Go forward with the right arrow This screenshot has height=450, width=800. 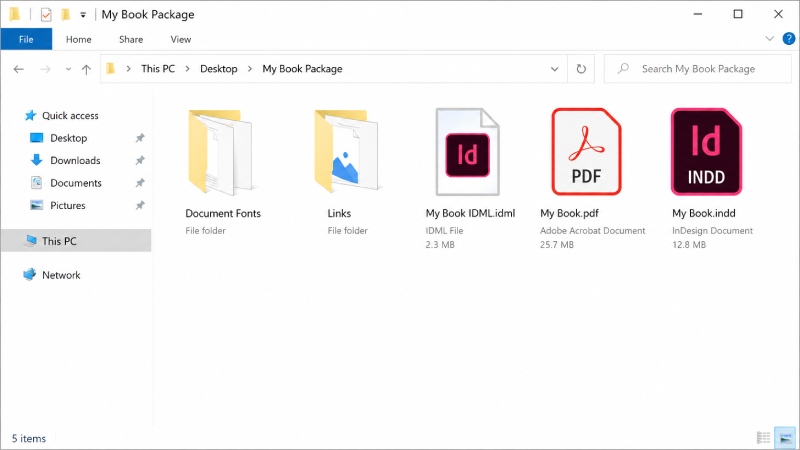[45, 69]
